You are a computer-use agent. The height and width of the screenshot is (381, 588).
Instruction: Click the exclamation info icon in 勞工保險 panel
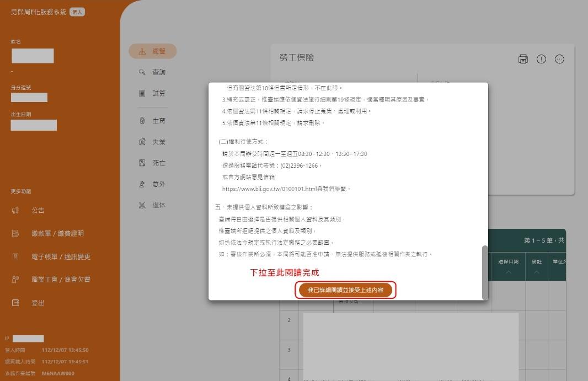pyautogui.click(x=541, y=59)
